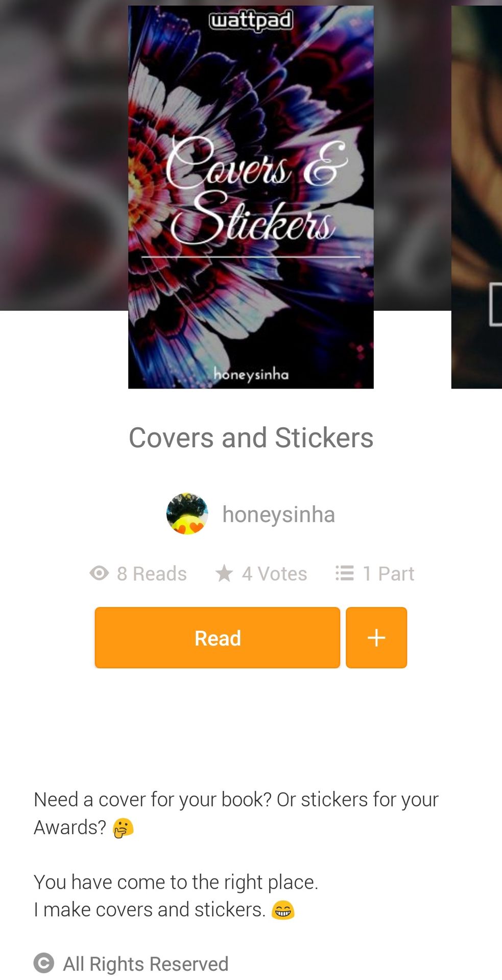Tap the list icon beside 1 Part
Image resolution: width=502 pixels, height=980 pixels.
(345, 573)
